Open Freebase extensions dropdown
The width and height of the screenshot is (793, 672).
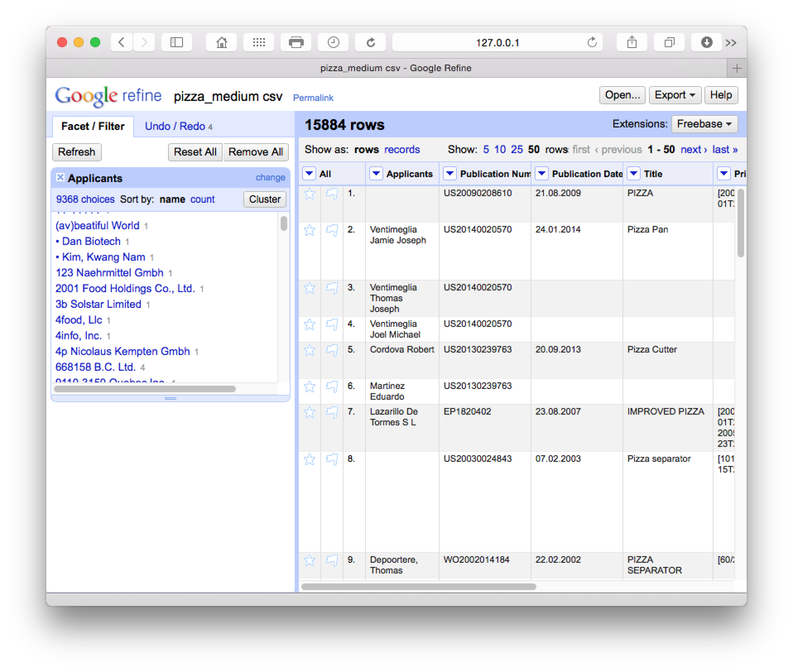704,124
